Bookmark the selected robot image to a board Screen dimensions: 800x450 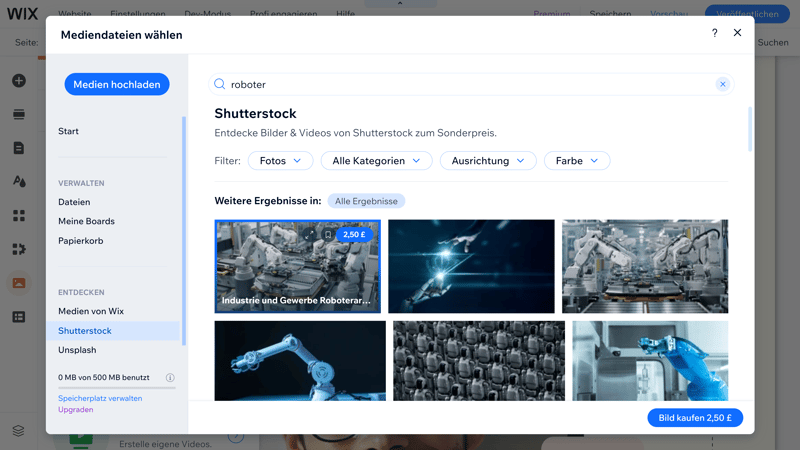(x=327, y=235)
